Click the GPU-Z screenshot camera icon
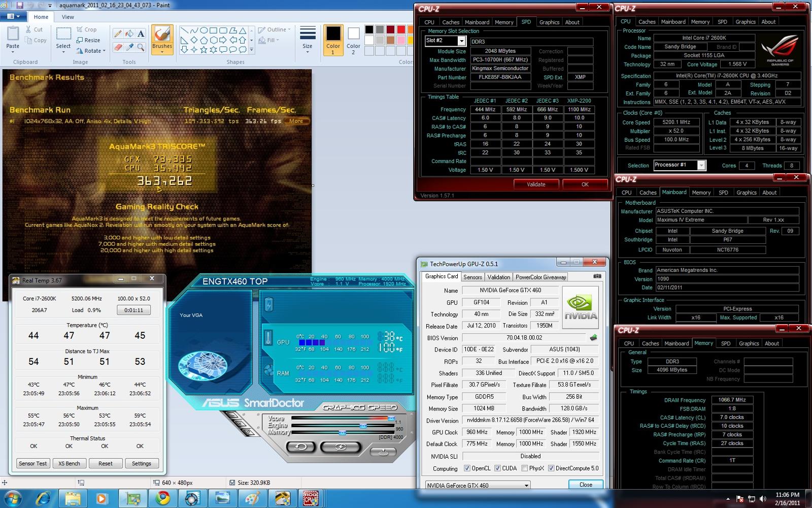The height and width of the screenshot is (508, 812). (x=597, y=276)
